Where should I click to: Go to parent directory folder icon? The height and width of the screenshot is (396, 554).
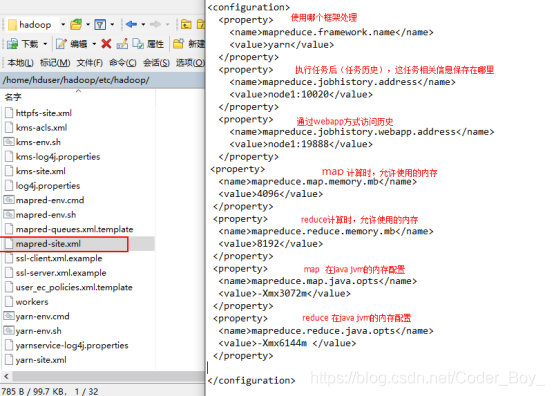[186, 24]
